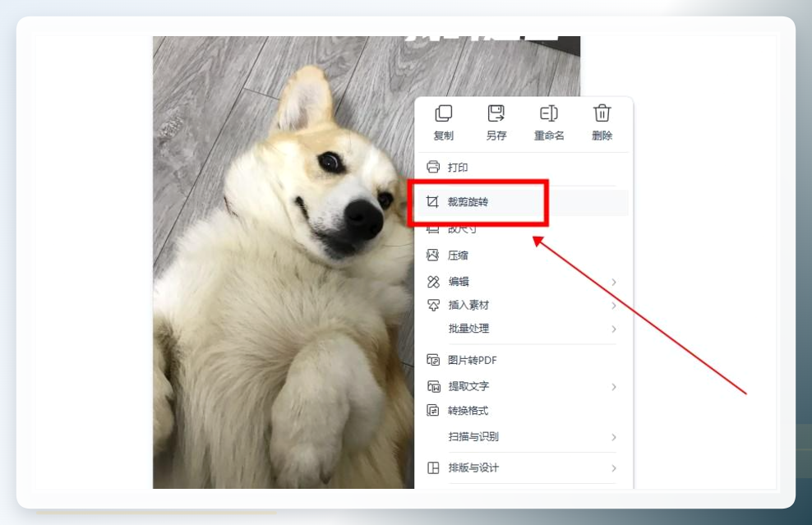Image resolution: width=812 pixels, height=525 pixels.
Task: Choose 压缩 from the context menu
Action: [x=523, y=255]
